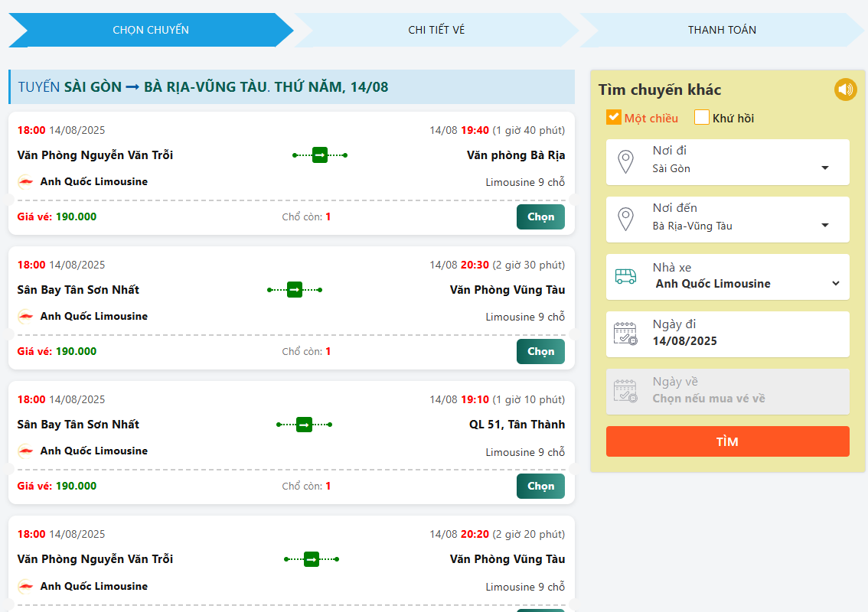Open the Nơi đến Bà Rịa-Vũng Tàu dropdown

coord(727,220)
